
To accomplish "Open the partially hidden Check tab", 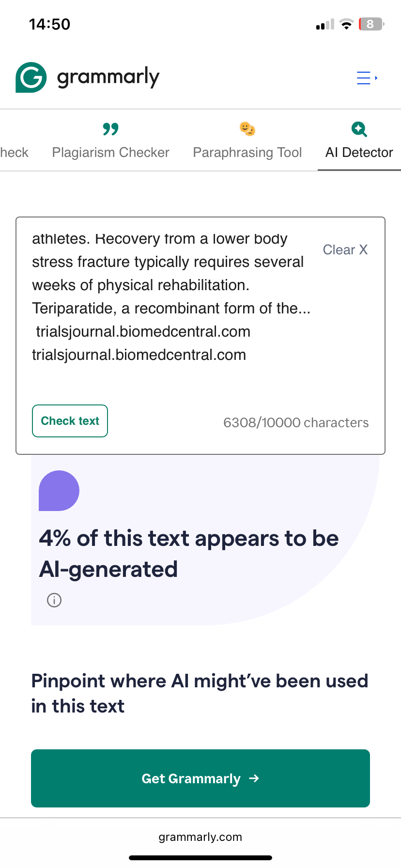I will 14,153.
